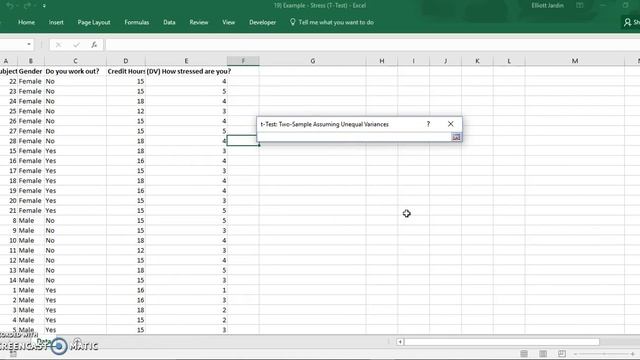Viewport: 640px width, 360px height.
Task: Select column H header
Action: [x=382, y=61]
